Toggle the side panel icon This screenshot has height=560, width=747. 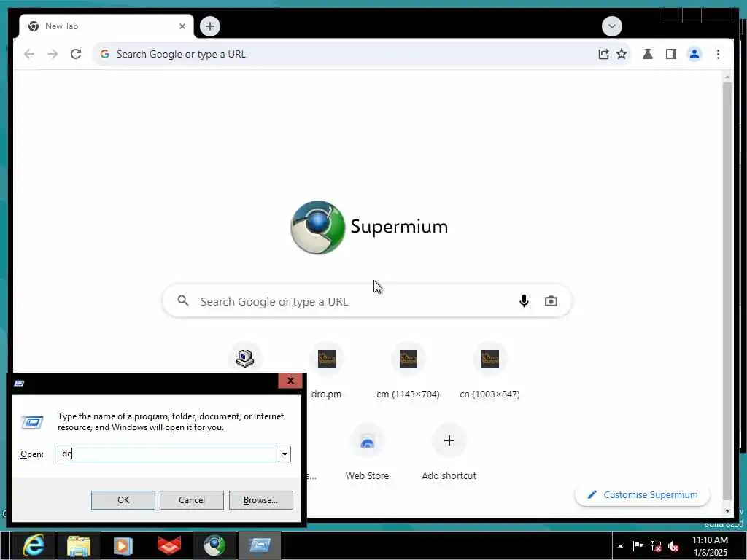tap(671, 54)
